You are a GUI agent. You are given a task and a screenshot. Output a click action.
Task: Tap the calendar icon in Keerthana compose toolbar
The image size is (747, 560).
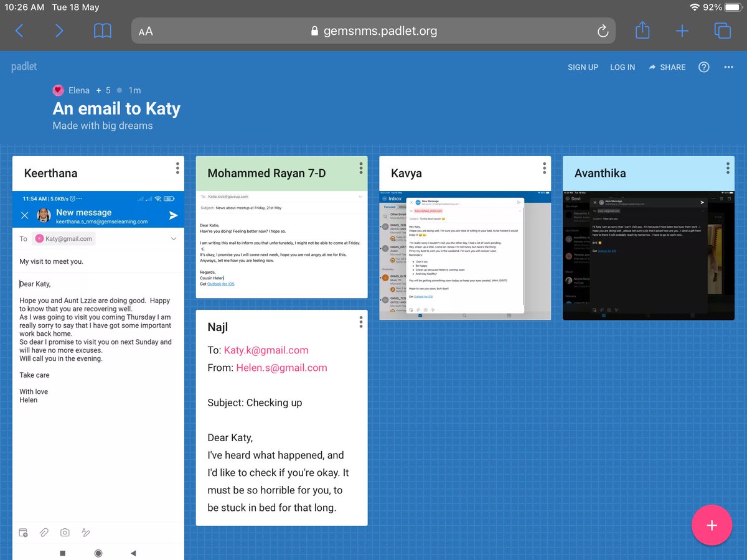24,533
